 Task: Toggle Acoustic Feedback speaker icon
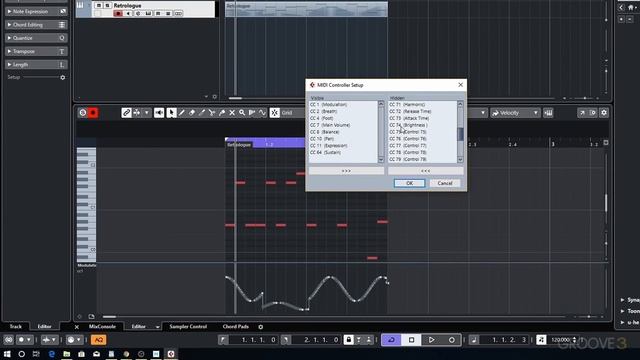tap(159, 113)
